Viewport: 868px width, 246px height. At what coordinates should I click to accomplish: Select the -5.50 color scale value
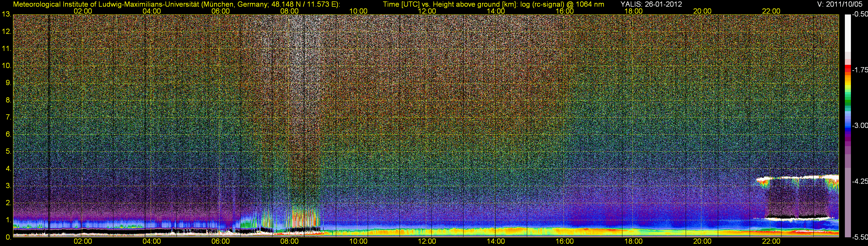pyautogui.click(x=860, y=237)
